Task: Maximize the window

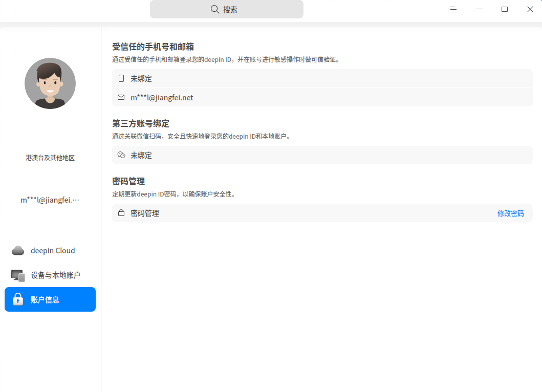Action: 504,9
